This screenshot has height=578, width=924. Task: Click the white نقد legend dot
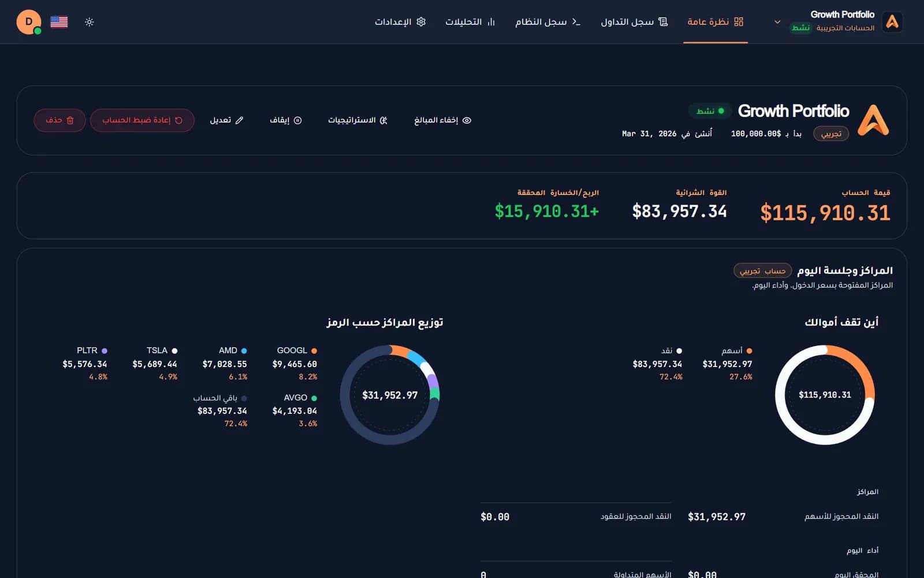(679, 351)
